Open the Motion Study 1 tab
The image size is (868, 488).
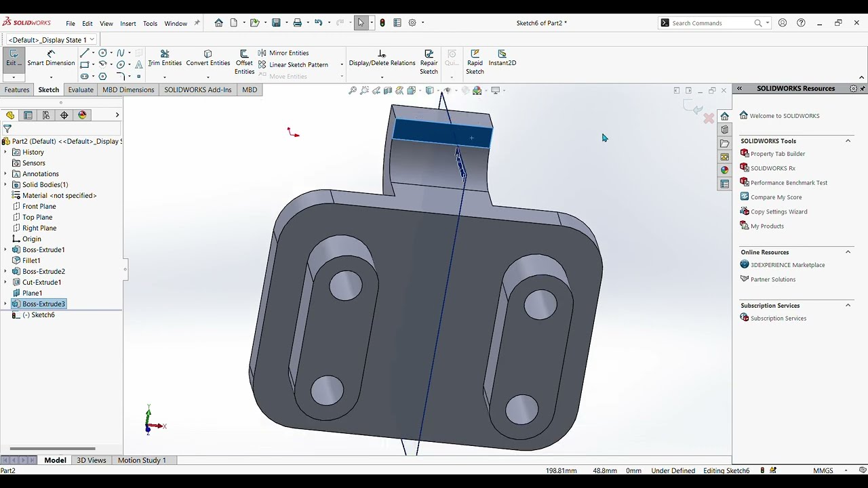click(142, 460)
